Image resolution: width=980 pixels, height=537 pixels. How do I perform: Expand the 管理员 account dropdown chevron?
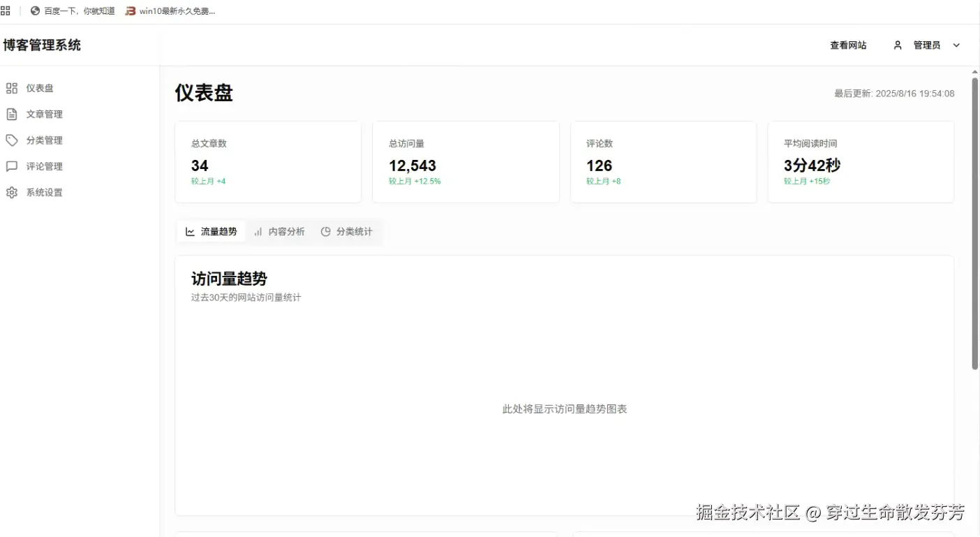956,45
